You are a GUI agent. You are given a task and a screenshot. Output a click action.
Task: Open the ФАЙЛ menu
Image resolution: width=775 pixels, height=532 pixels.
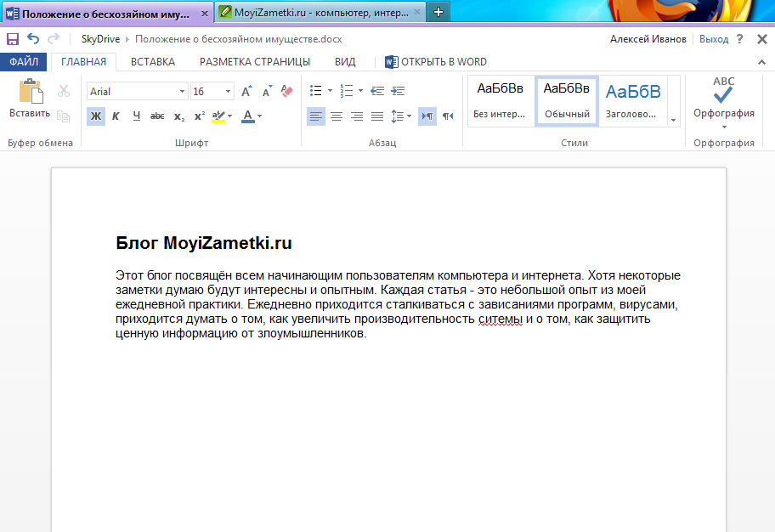[x=24, y=62]
